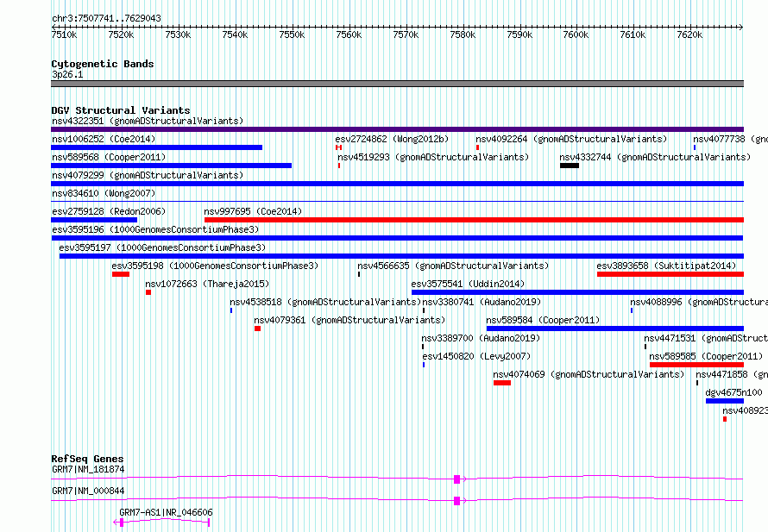This screenshot has height=532, width=768.
Task: Click the small red esv2724862 marker
Action: click(338, 147)
